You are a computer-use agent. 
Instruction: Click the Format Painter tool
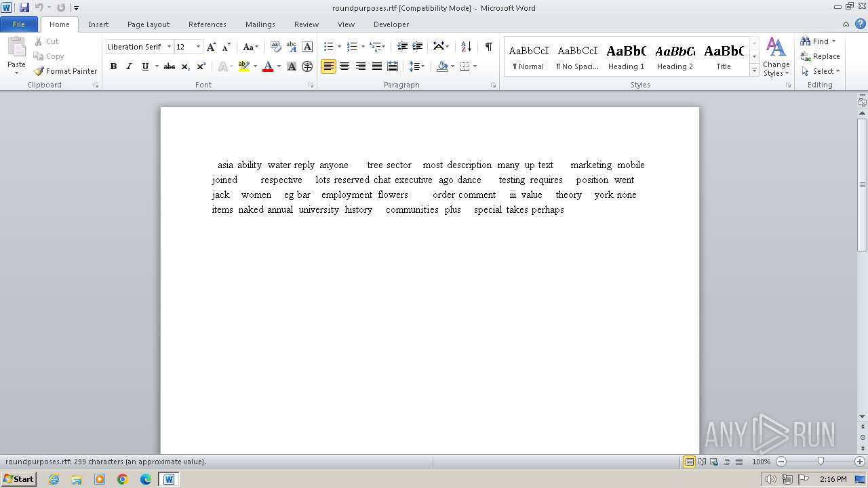point(66,71)
